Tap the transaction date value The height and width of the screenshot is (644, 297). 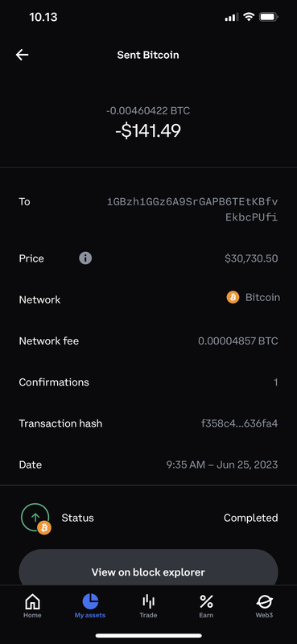click(x=222, y=464)
